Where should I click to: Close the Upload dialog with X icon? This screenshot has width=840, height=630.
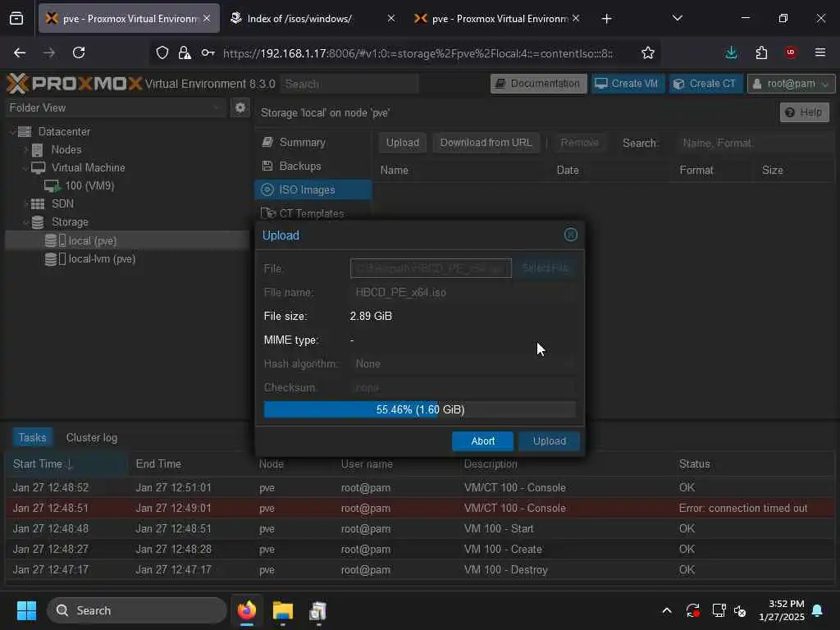pos(571,235)
